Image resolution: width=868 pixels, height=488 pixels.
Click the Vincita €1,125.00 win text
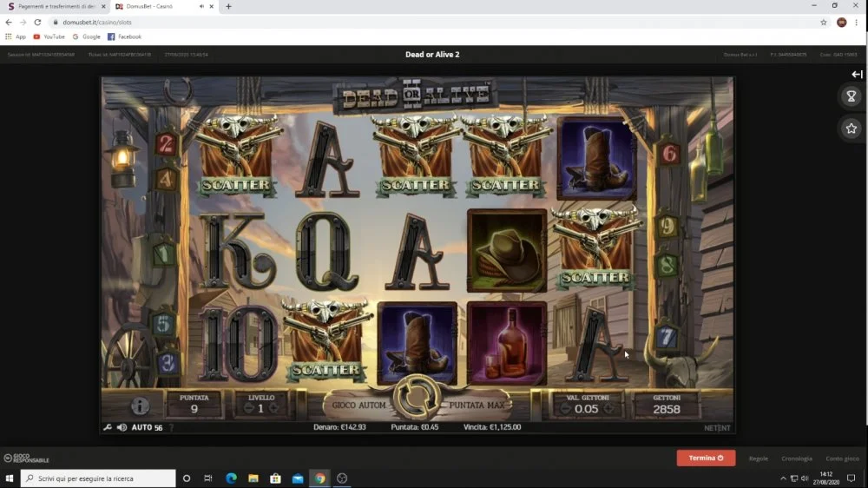(492, 427)
